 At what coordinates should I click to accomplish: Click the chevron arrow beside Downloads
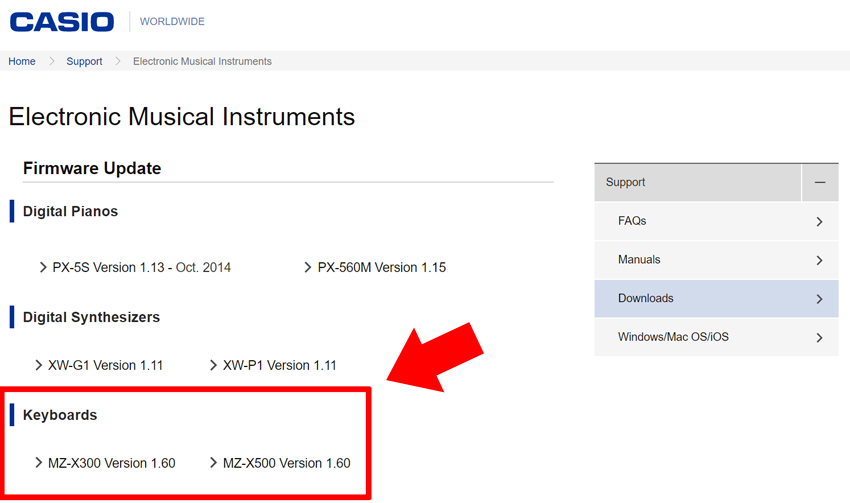coord(819,299)
